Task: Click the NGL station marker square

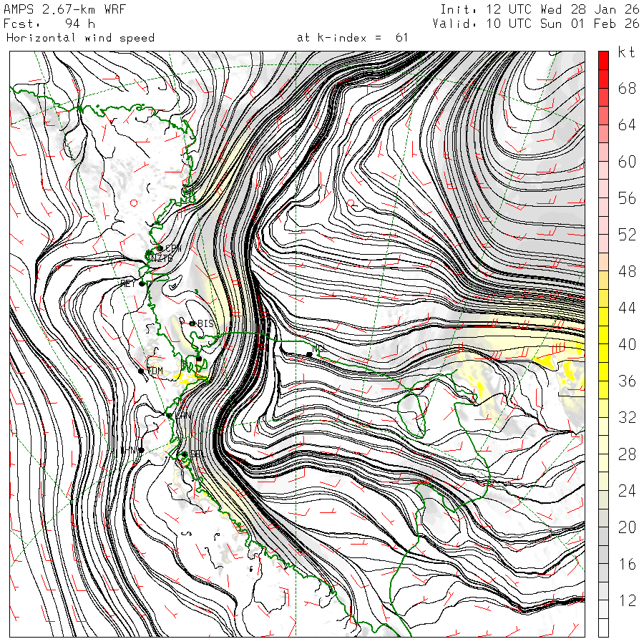Action: tap(309, 354)
